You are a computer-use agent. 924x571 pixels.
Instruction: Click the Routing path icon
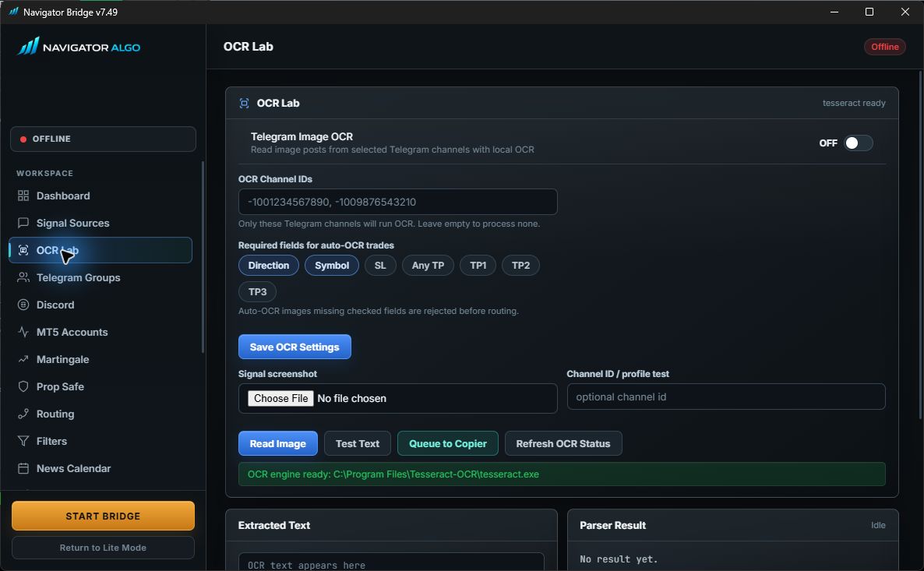tap(23, 414)
